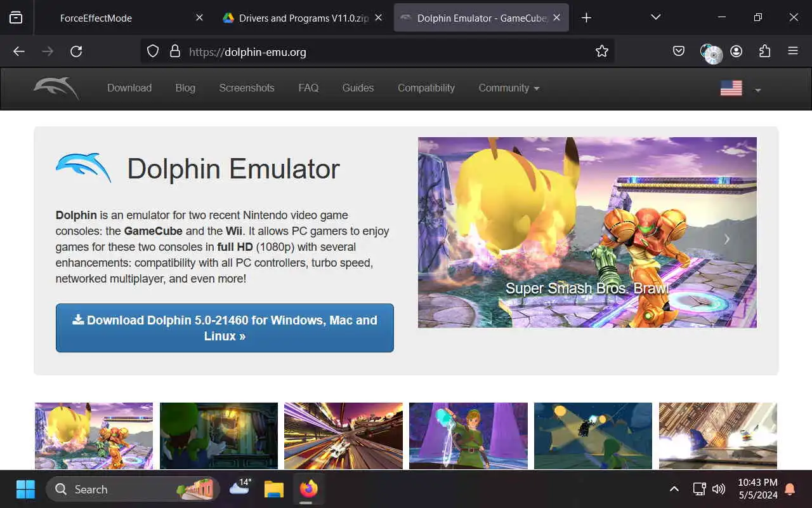Switch to Drivers and Programs V11.0.zip tab
Image resolution: width=812 pixels, height=508 pixels.
(x=303, y=18)
